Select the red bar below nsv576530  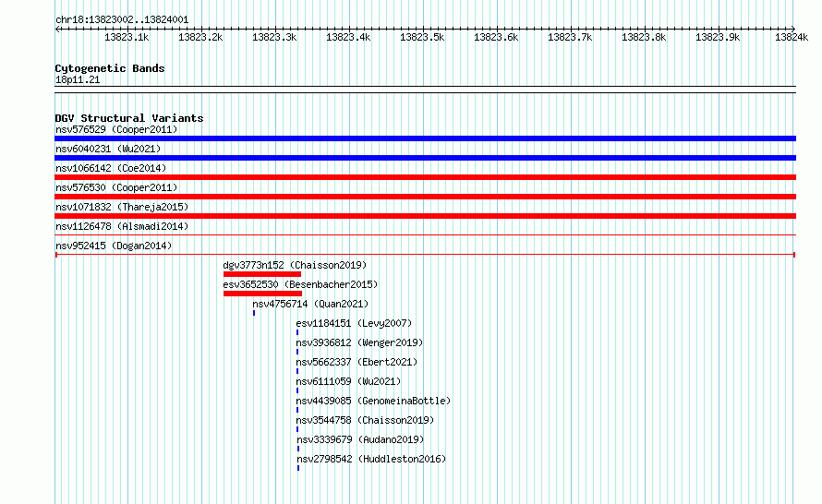(425, 197)
